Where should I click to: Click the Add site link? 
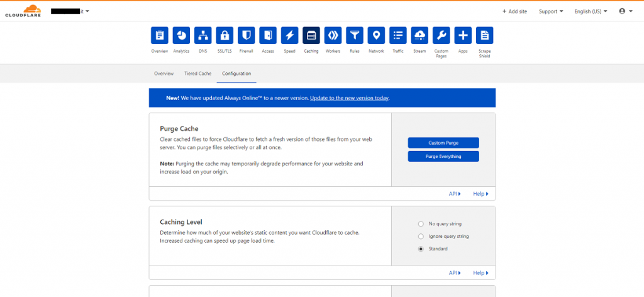pyautogui.click(x=514, y=11)
